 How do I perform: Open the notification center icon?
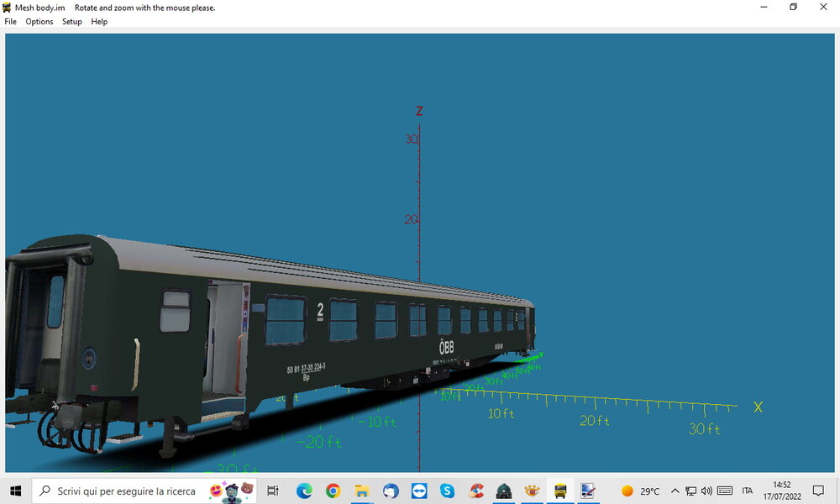click(x=818, y=491)
